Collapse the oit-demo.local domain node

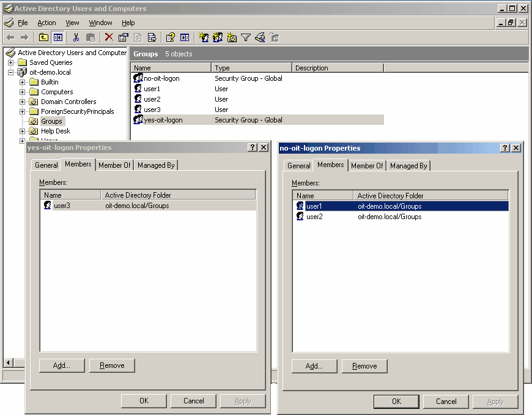(x=11, y=72)
